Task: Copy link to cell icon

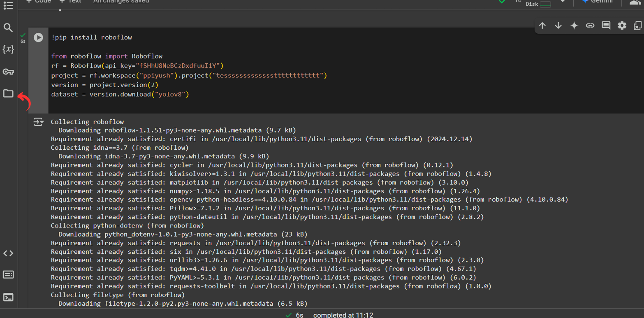Action: click(x=590, y=26)
